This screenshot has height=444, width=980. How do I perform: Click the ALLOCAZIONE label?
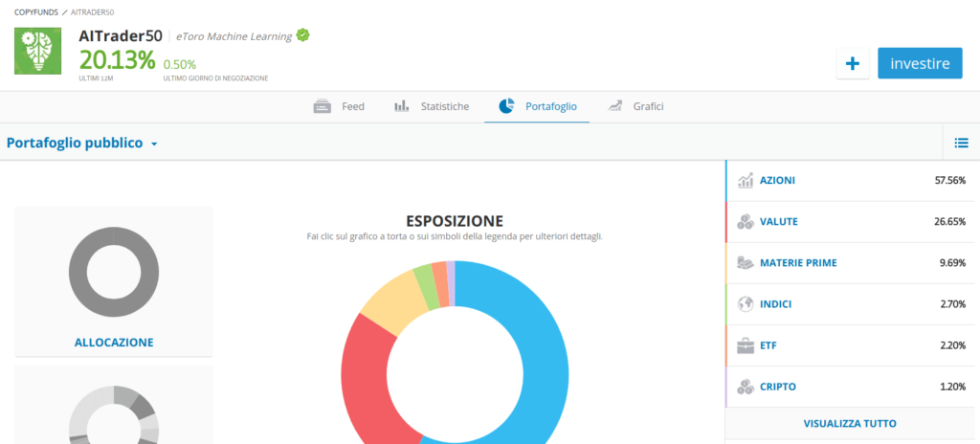pyautogui.click(x=114, y=343)
